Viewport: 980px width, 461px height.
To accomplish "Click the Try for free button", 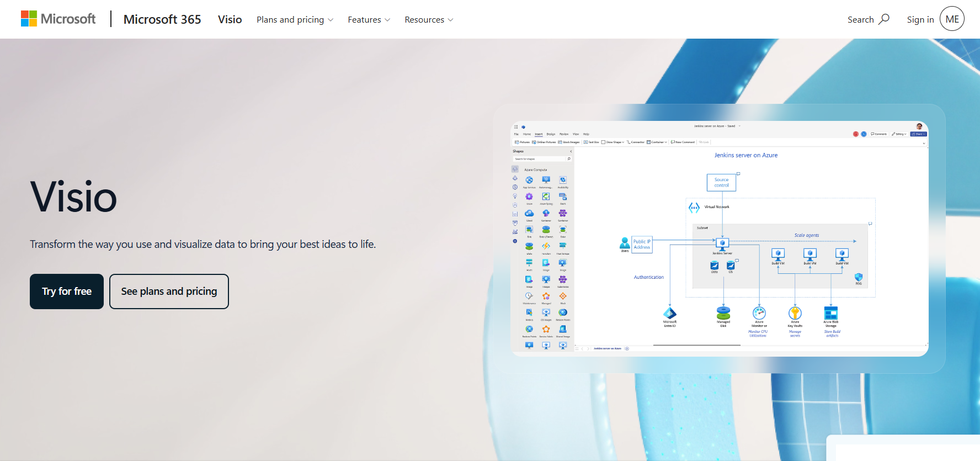I will pyautogui.click(x=67, y=292).
